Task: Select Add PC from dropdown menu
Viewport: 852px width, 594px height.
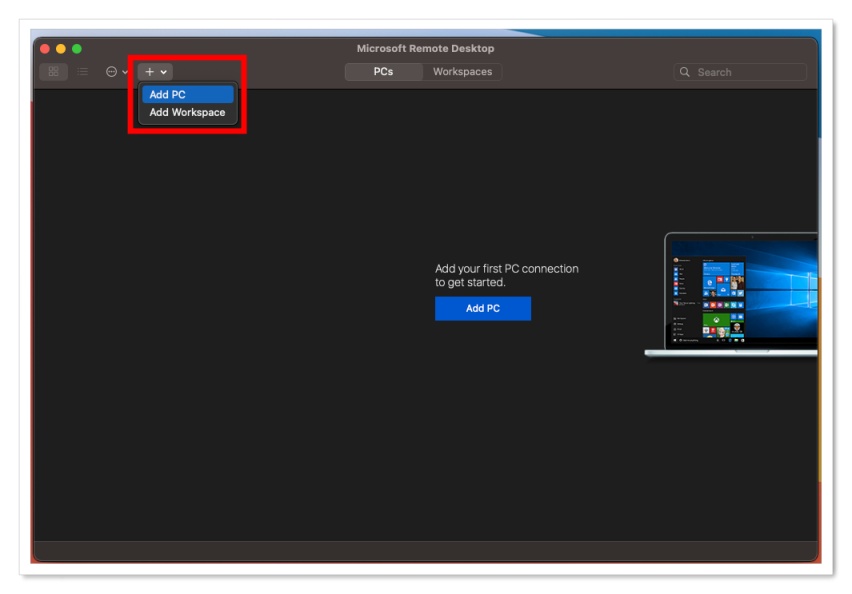Action: pos(187,95)
